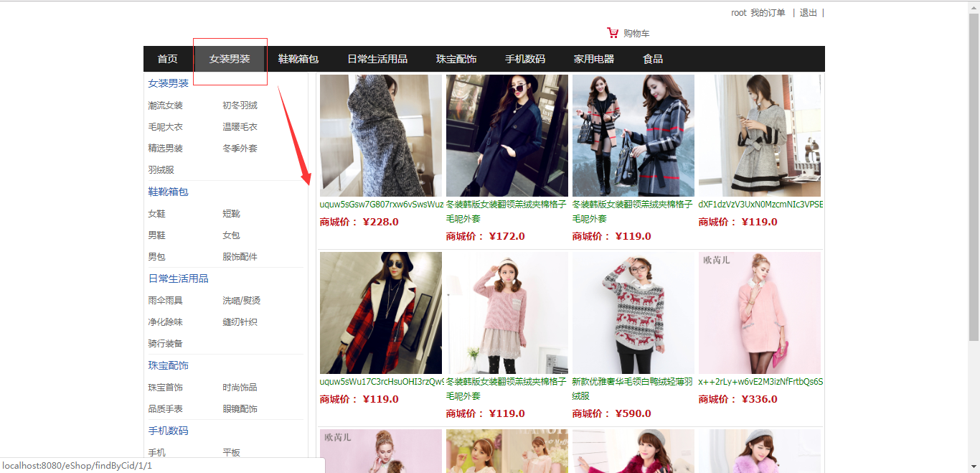Select 洗晒/熨烫 in the sidebar
This screenshot has width=980, height=473.
click(241, 301)
